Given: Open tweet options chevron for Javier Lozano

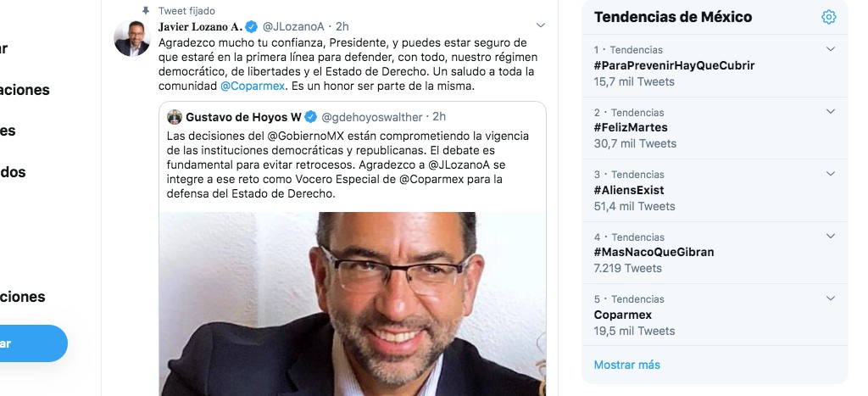Looking at the screenshot, I should pyautogui.click(x=541, y=25).
